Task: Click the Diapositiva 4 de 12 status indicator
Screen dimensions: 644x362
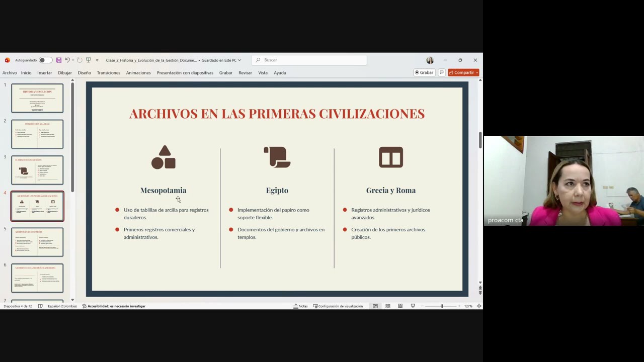Action: pos(18,306)
